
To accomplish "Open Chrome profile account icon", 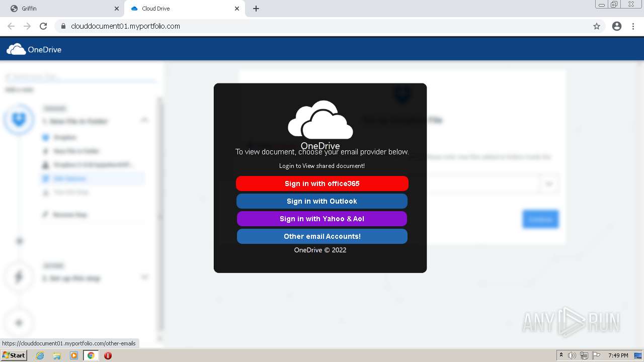I will pos(617,26).
